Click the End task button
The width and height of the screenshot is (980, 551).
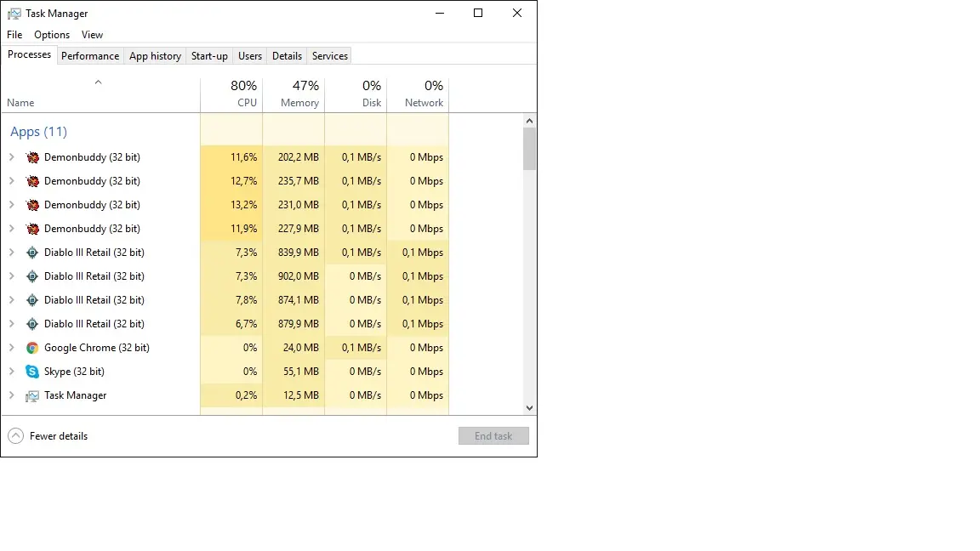[x=493, y=436]
